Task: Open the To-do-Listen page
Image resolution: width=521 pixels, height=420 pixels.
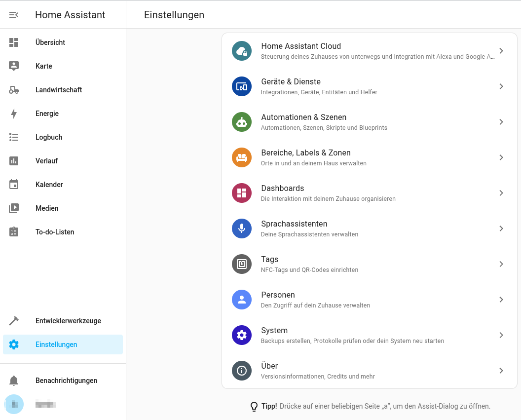Action: click(54, 232)
